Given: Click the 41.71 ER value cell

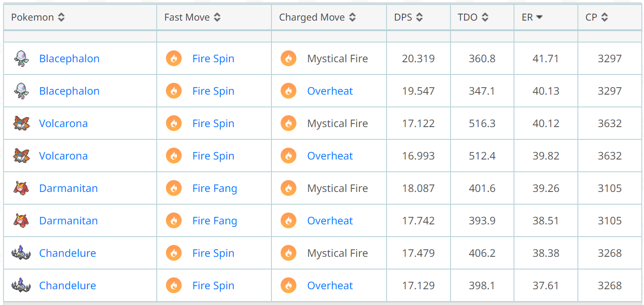Looking at the screenshot, I should pyautogui.click(x=545, y=58).
